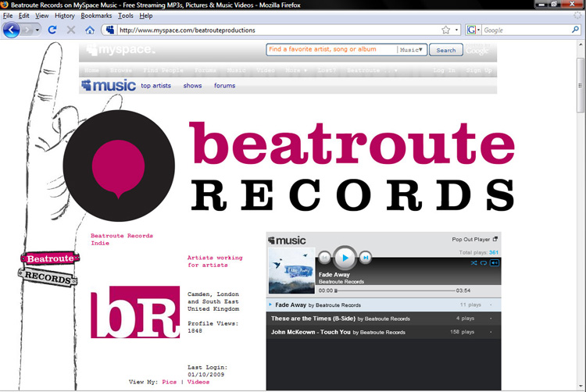Screen dimensions: 586x392
Task: Click the 'Find a favorite artist' search field
Action: pos(331,49)
